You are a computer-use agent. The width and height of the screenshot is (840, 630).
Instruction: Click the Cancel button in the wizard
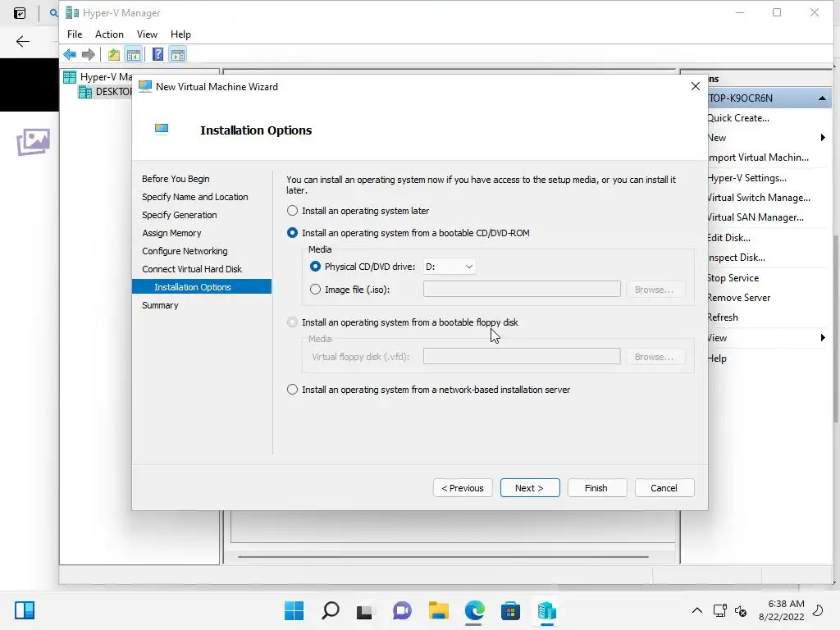point(664,488)
